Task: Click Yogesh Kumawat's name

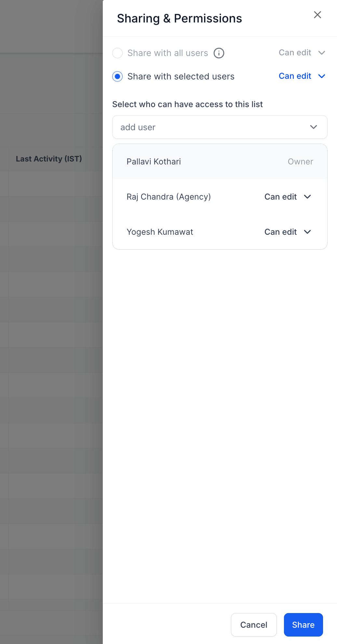Action: coord(160,232)
